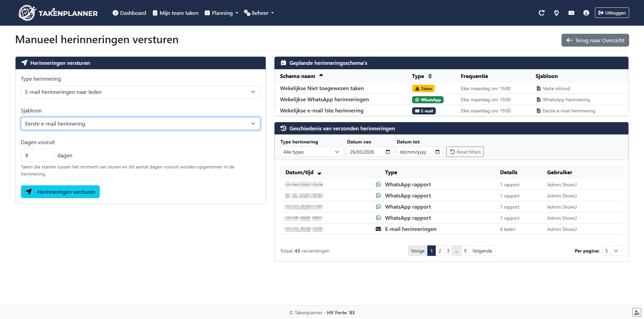Click the bottom-right corner user icon
The image size is (644, 319).
pos(636,313)
